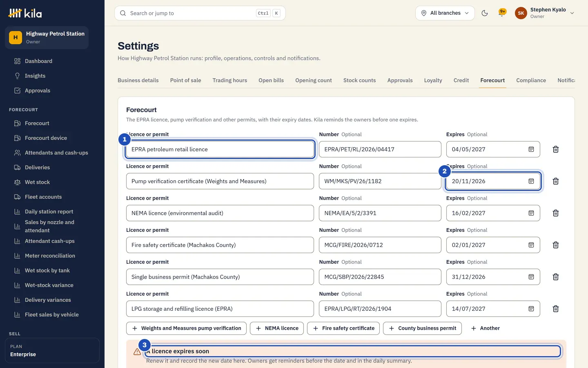Open the Loyalty settings tab
The width and height of the screenshot is (588, 368).
pos(433,80)
